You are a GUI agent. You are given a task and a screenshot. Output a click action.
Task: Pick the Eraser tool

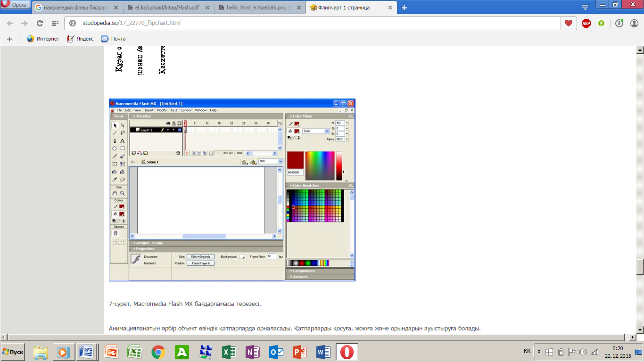click(123, 180)
